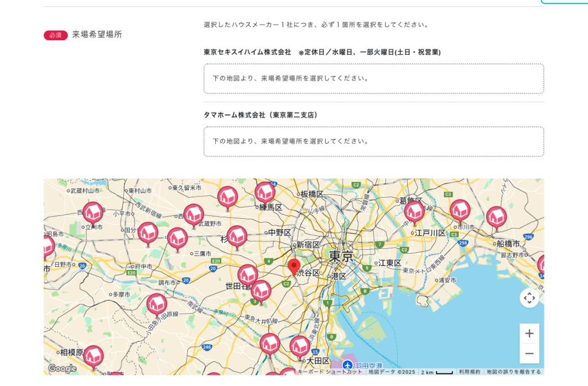The image size is (588, 386).
Task: Click the house marker left of 中野区
Action: pyautogui.click(x=237, y=236)
